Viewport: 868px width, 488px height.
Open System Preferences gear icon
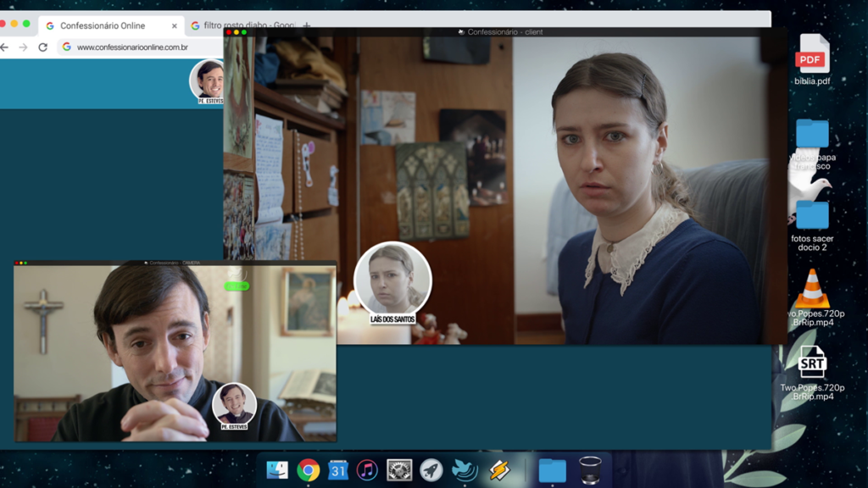(x=399, y=470)
